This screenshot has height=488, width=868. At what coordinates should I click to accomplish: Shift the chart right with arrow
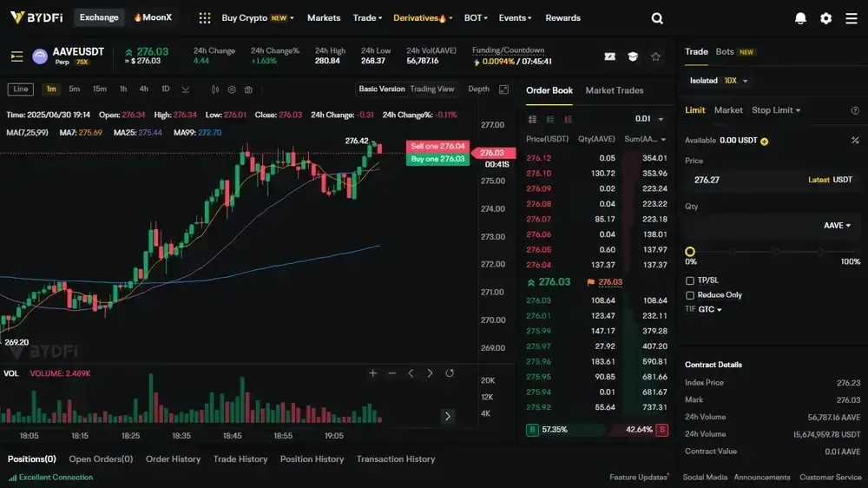[431, 373]
